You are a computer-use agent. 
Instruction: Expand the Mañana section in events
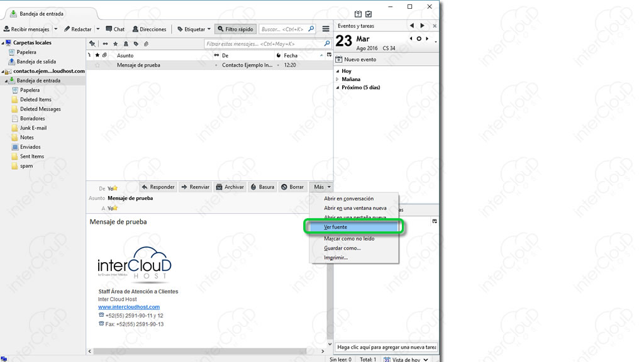coord(338,79)
